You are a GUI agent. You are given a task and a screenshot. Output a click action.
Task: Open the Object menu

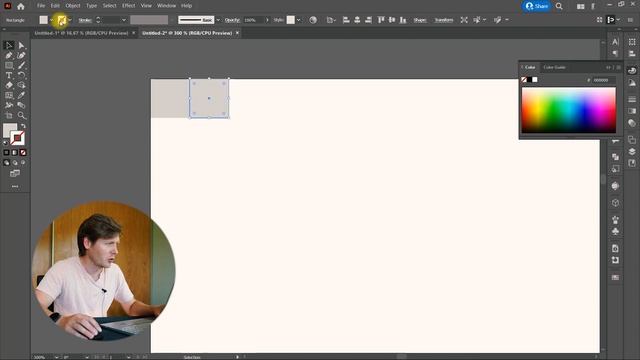tap(73, 6)
